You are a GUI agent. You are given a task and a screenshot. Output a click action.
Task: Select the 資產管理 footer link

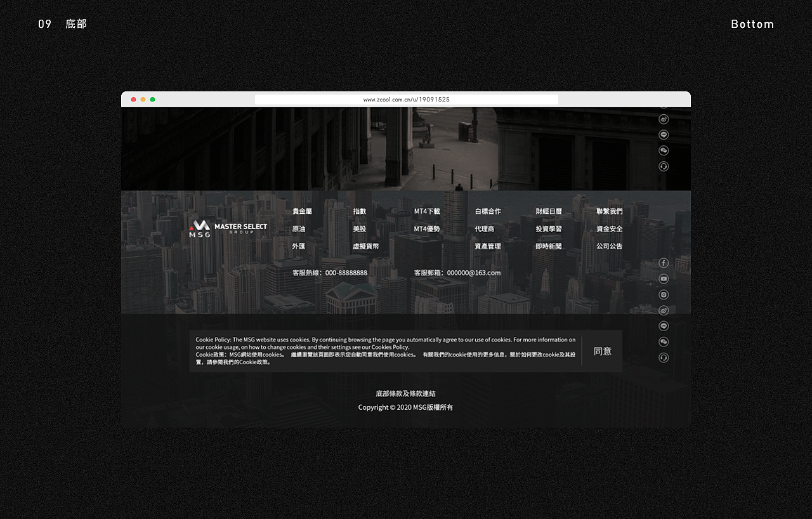(488, 246)
